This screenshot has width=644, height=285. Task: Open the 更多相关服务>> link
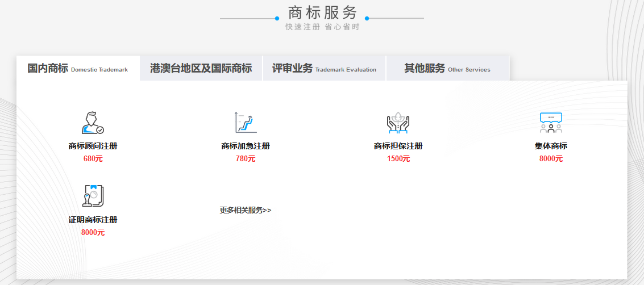click(x=246, y=210)
